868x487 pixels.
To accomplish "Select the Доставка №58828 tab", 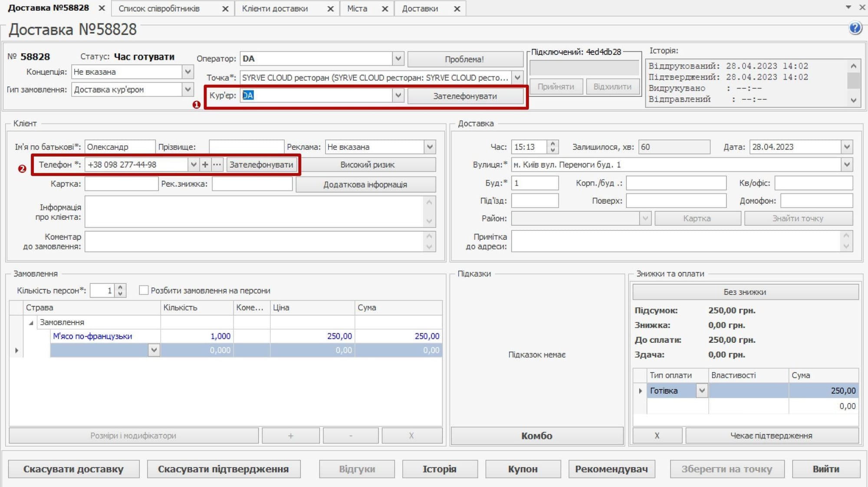I will pos(49,8).
